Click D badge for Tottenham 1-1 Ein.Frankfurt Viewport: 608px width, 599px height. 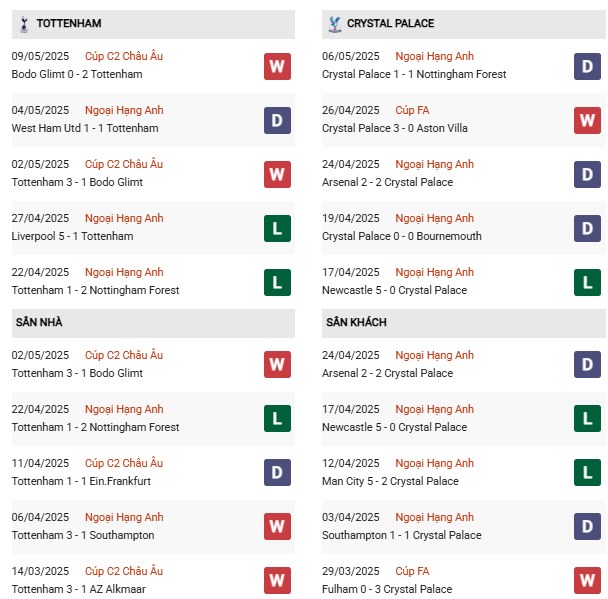click(x=277, y=473)
